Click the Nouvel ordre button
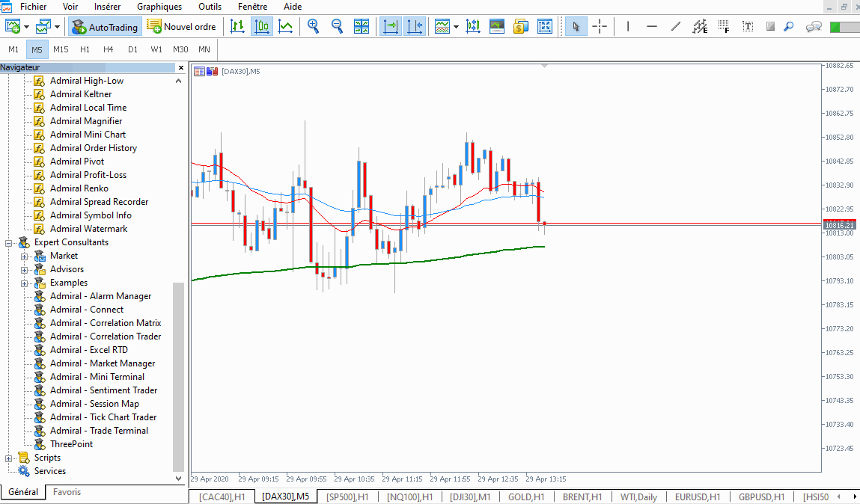 (x=182, y=27)
